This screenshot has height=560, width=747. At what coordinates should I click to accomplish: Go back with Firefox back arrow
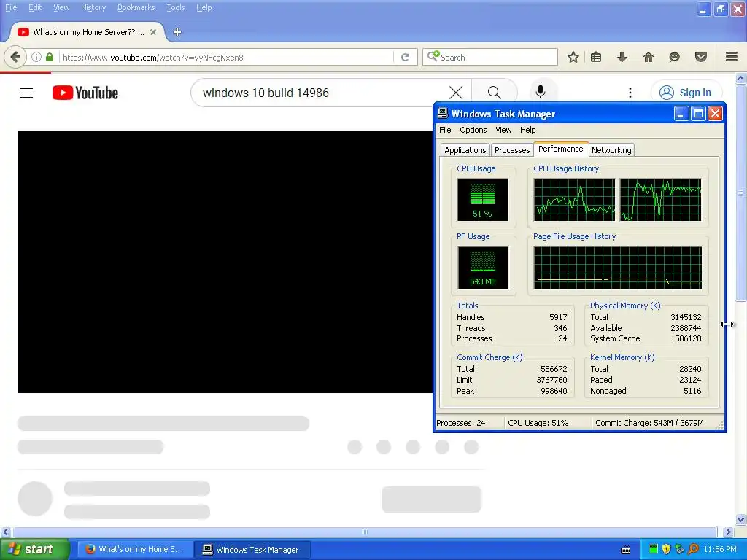click(15, 57)
